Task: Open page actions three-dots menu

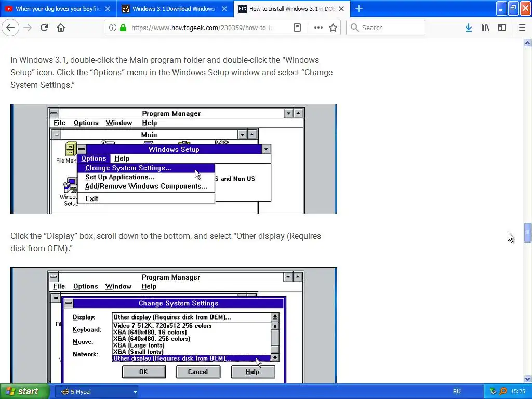Action: (x=318, y=28)
